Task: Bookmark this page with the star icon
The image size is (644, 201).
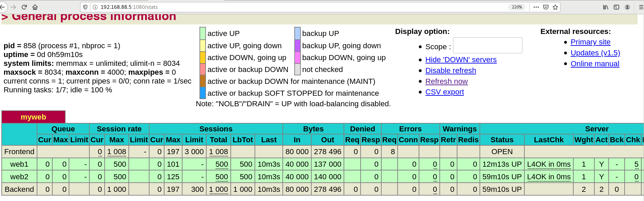Action: pos(555,7)
